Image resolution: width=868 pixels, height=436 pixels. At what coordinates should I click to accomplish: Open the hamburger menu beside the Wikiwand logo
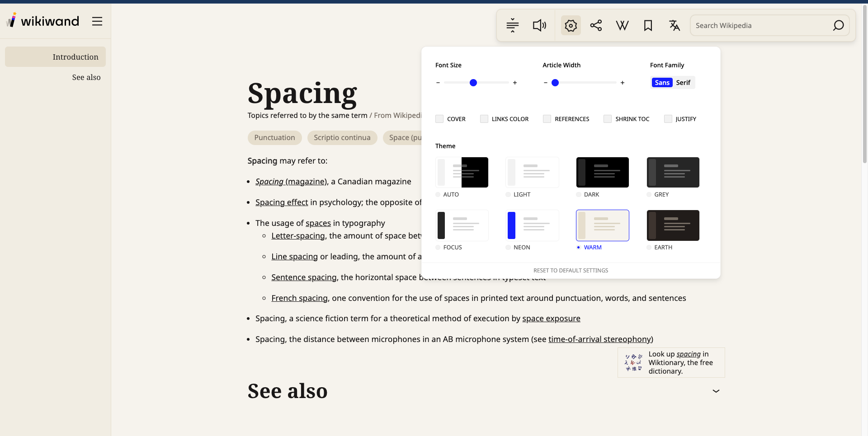click(x=97, y=21)
